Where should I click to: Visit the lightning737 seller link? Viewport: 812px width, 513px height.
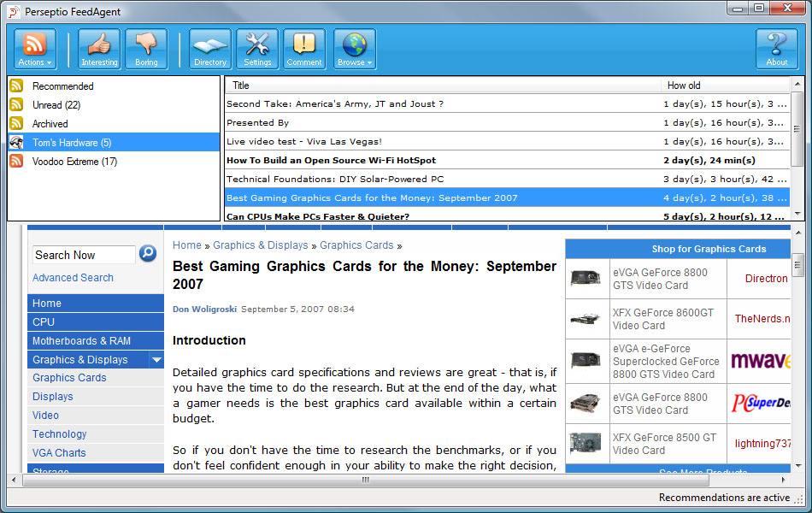tap(762, 444)
